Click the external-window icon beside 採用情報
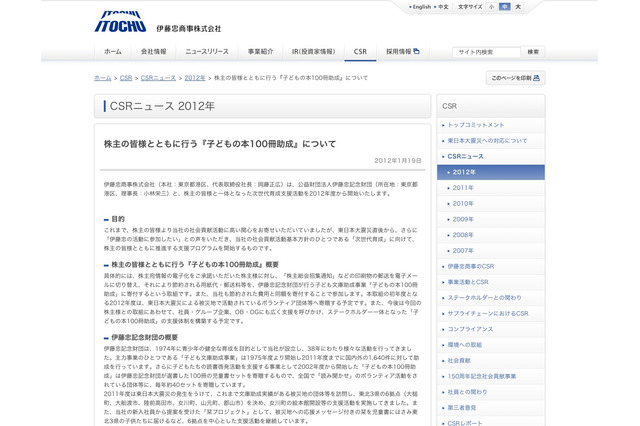The width and height of the screenshot is (640, 426). pos(416,51)
